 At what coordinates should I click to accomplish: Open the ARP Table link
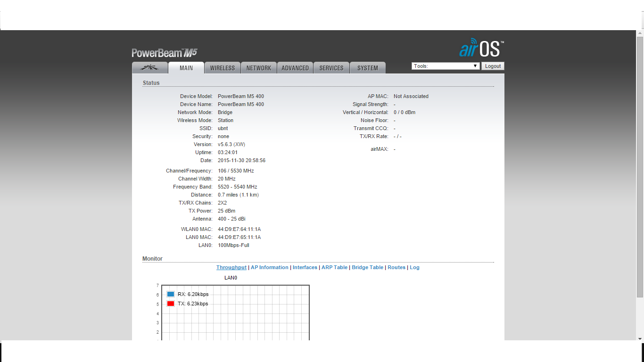tap(335, 267)
